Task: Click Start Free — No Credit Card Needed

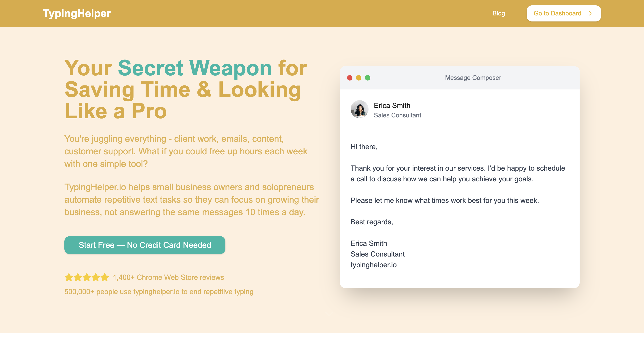Action: (x=145, y=245)
